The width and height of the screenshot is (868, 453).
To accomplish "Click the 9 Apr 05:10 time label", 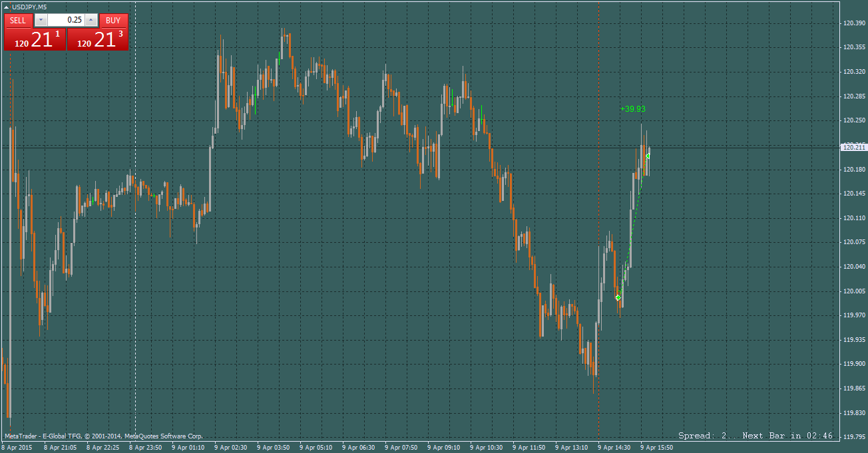I will [x=316, y=448].
